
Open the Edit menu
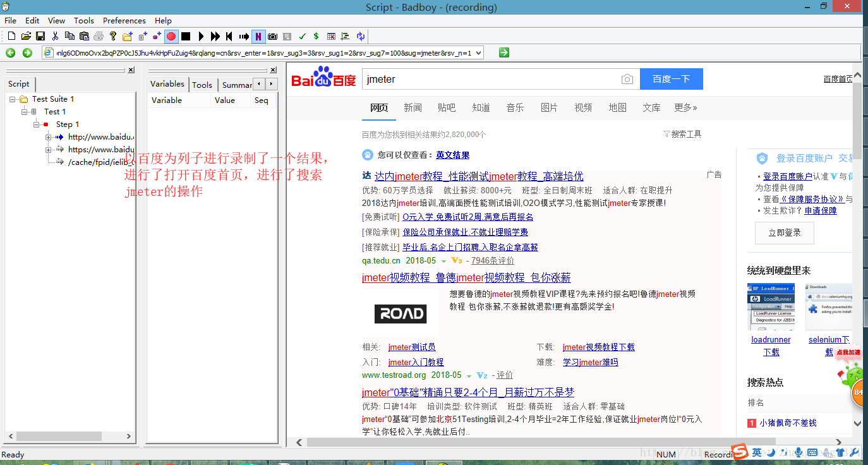32,20
